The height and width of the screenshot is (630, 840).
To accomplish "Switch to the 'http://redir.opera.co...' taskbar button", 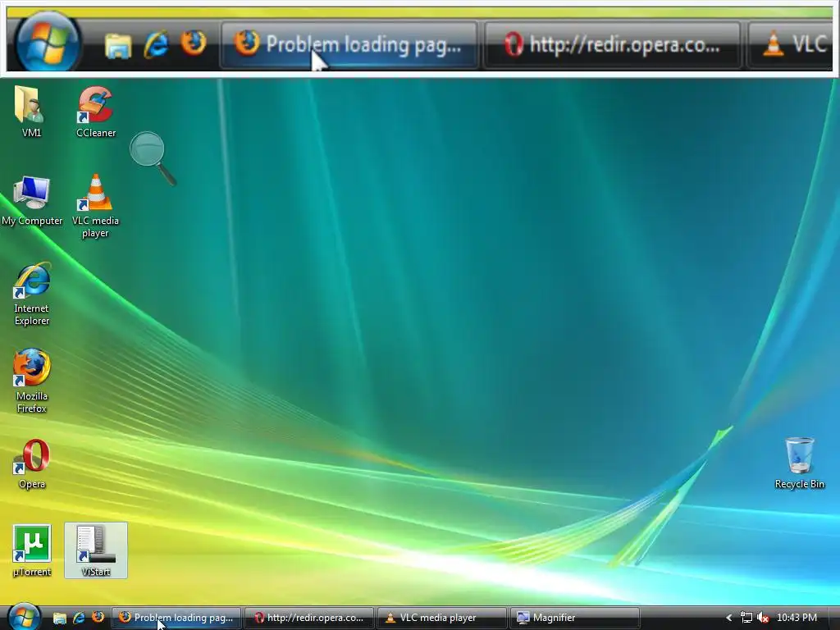I will pyautogui.click(x=309, y=618).
